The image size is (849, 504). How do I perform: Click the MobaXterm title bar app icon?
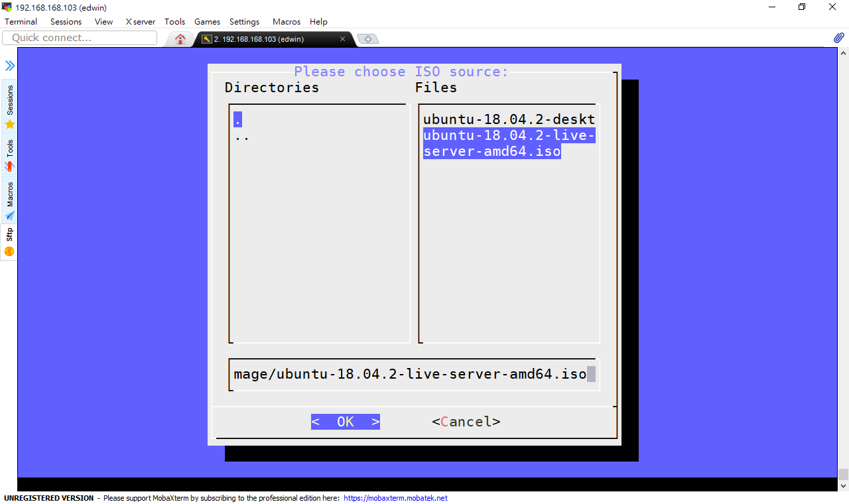point(7,7)
